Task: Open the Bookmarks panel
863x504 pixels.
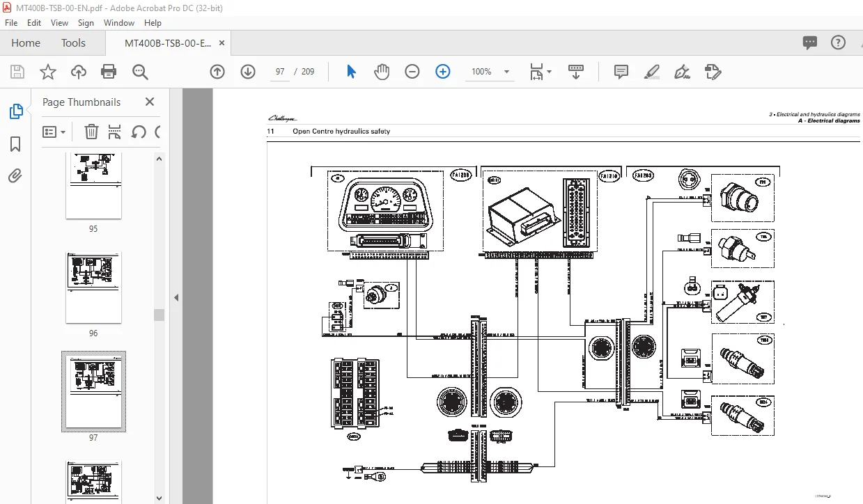Action: pyautogui.click(x=15, y=144)
